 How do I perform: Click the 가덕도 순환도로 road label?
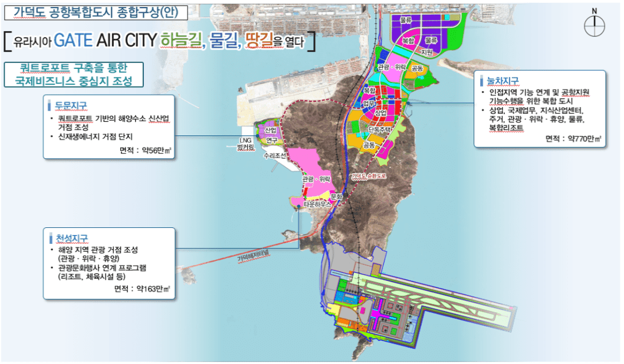tap(369, 177)
